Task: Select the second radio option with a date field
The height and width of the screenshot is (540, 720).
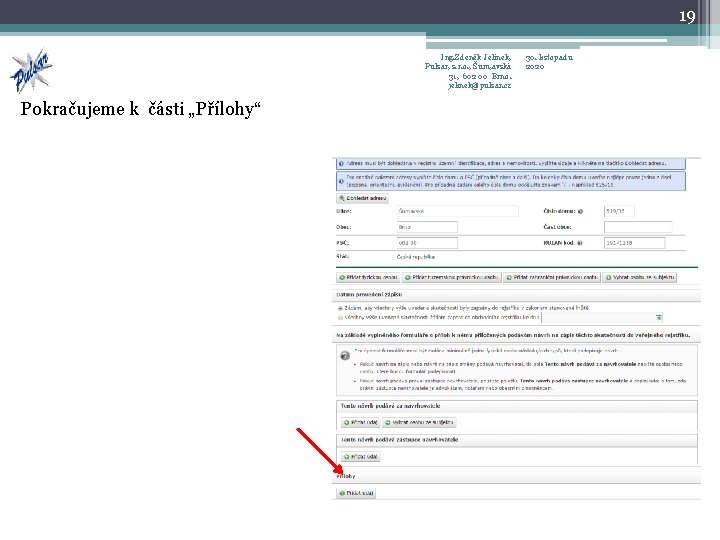Action: click(x=340, y=317)
